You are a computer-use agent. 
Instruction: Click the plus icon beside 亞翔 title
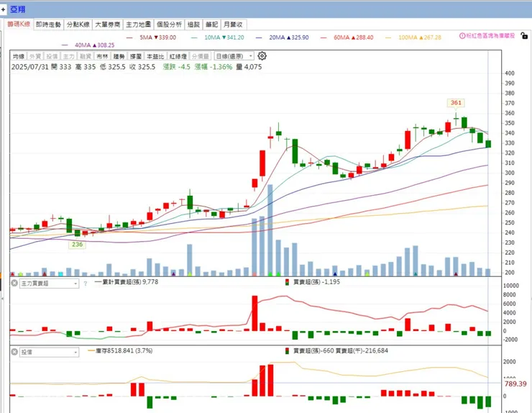click(3, 9)
